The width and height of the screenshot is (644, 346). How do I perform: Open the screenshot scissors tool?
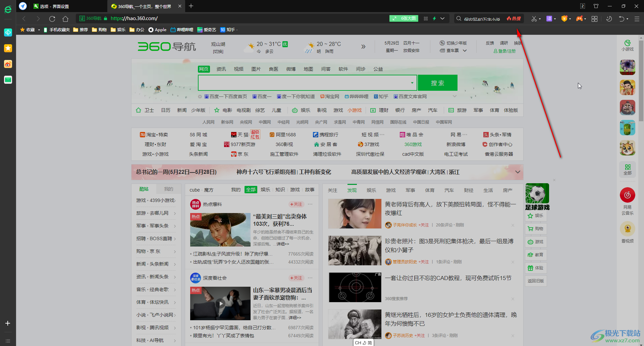pyautogui.click(x=534, y=19)
